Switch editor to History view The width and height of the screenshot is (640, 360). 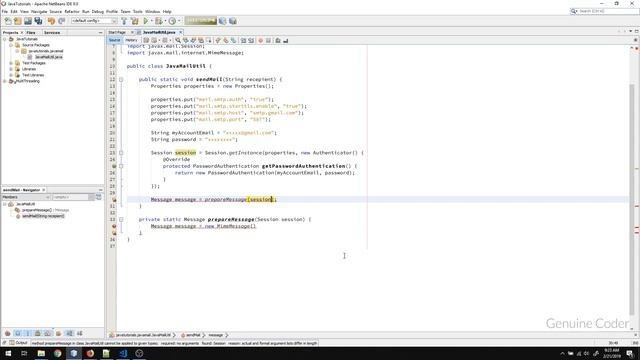pyautogui.click(x=131, y=40)
